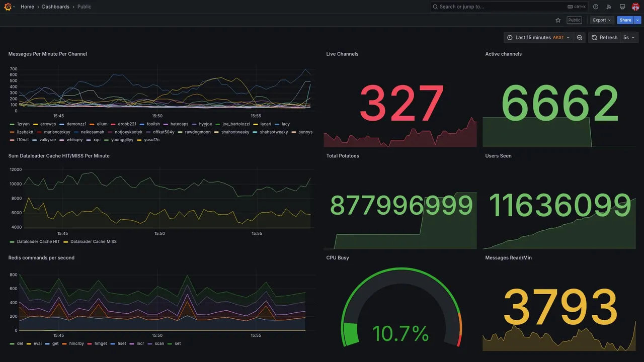Toggle the lacari legend series

(x=266, y=124)
